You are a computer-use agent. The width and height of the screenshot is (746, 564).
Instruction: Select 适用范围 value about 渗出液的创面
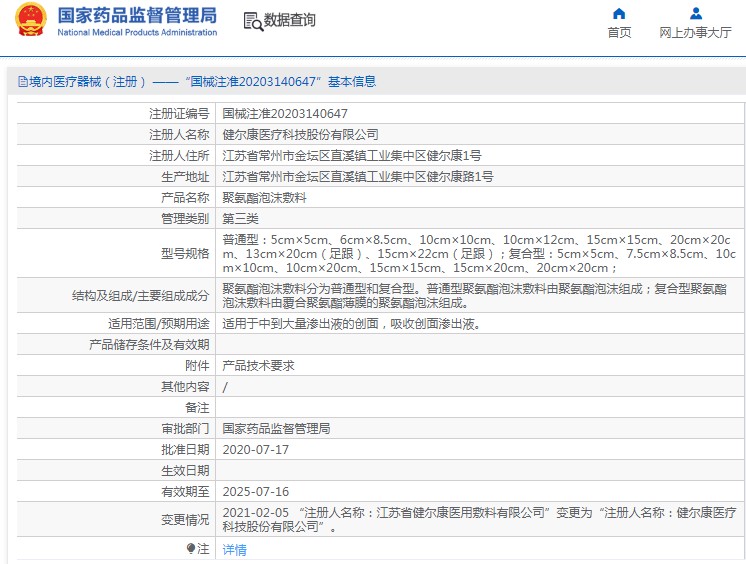[353, 324]
